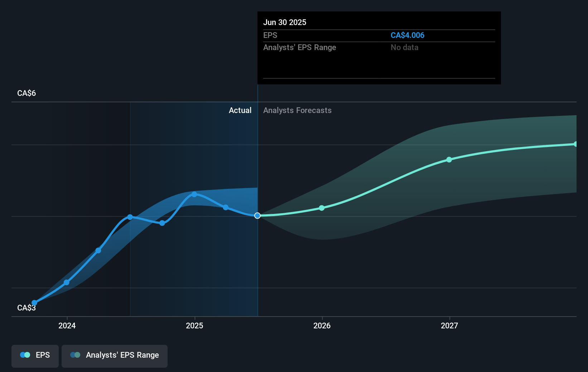This screenshot has width=588, height=372.
Task: Toggle the EPS series visibility in the legend
Action: [x=35, y=355]
